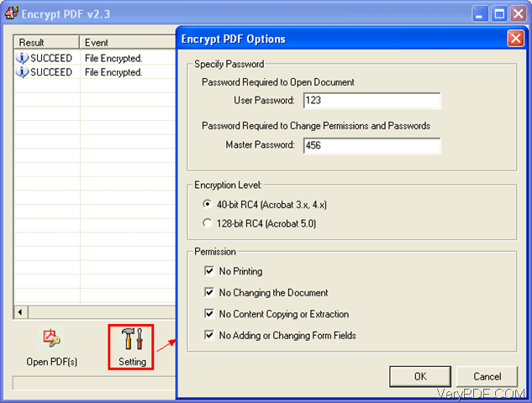Open the Setting hammer and screwdriver icon
532x403 pixels.
(132, 338)
